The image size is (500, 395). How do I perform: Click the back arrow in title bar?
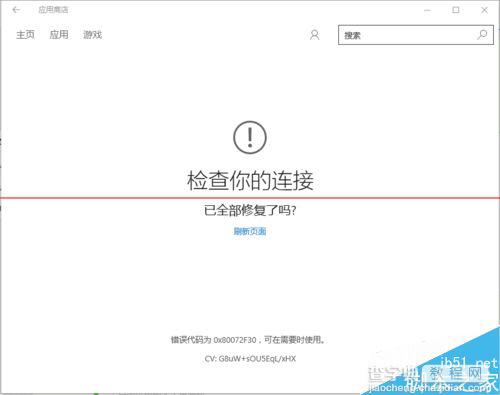point(16,10)
